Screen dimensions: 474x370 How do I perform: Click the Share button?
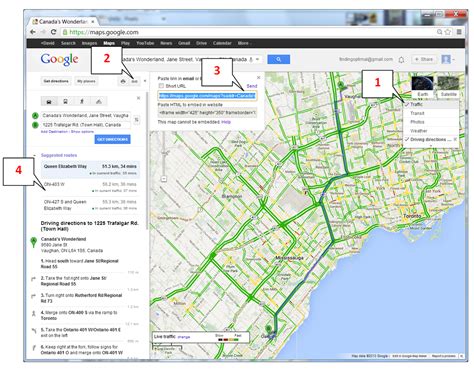click(x=424, y=59)
